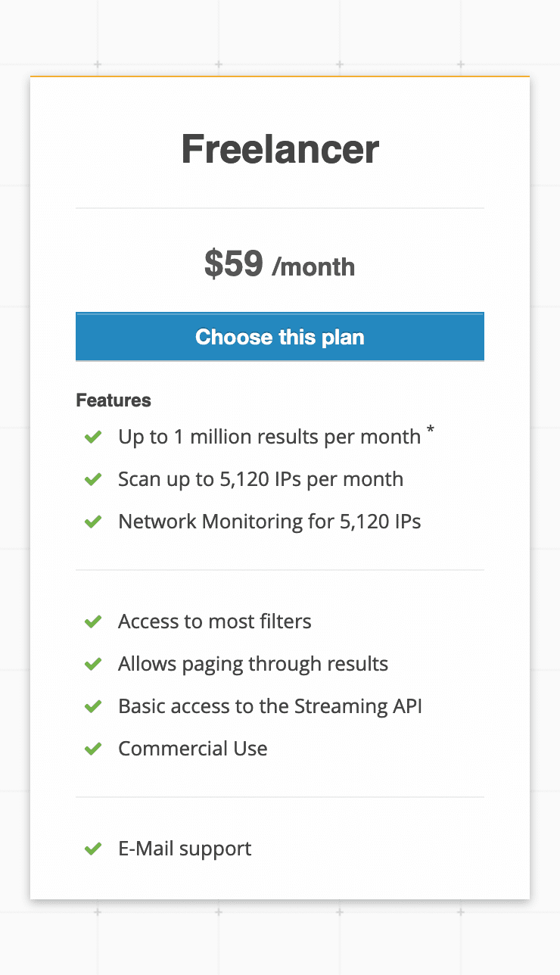Click 'Network Monitoring for 5,120 IPs' text
This screenshot has width=560, height=975.
click(x=269, y=522)
